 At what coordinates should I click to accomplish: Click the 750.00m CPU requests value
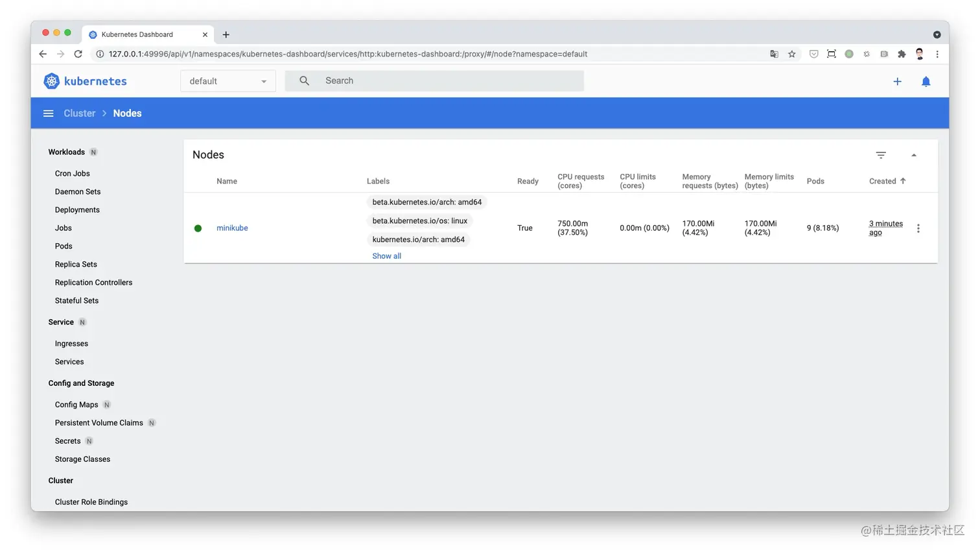(x=572, y=228)
